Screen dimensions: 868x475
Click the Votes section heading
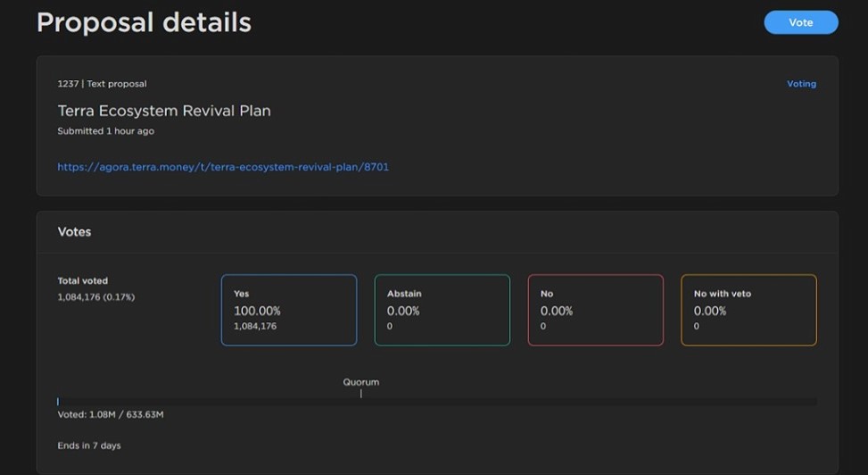point(75,231)
